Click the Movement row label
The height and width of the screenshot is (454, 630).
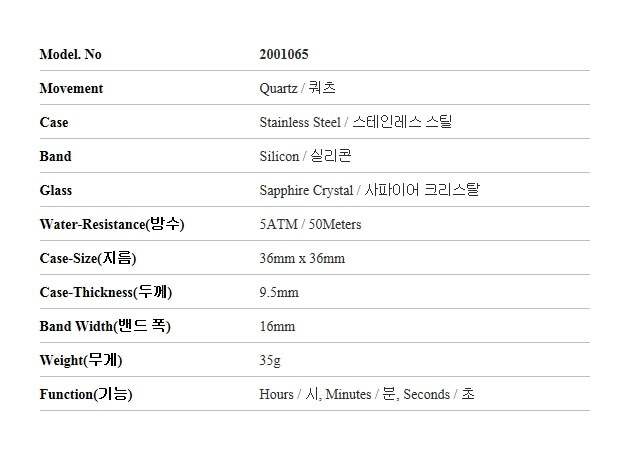[x=71, y=88]
